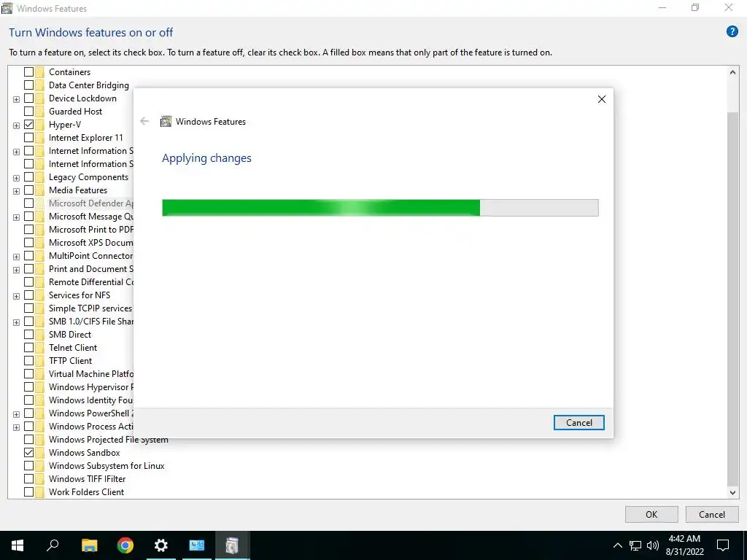
Task: Close the Applying changes dialog
Action: point(602,99)
